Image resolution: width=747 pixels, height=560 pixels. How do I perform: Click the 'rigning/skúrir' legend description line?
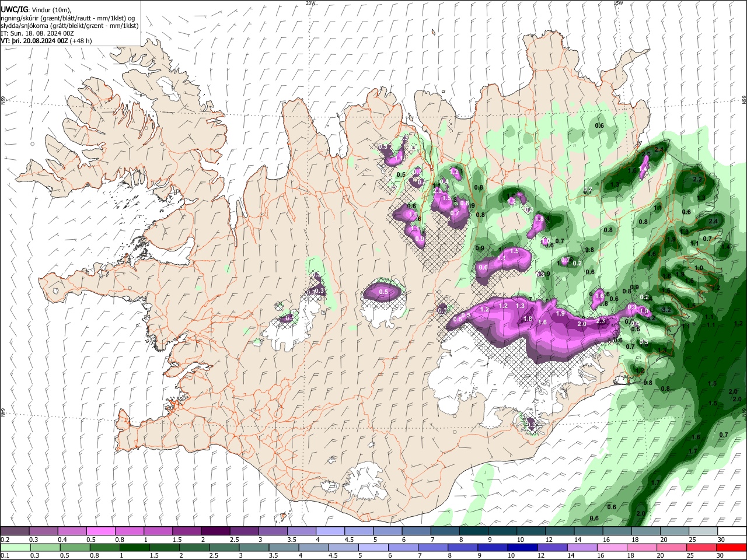(x=69, y=17)
